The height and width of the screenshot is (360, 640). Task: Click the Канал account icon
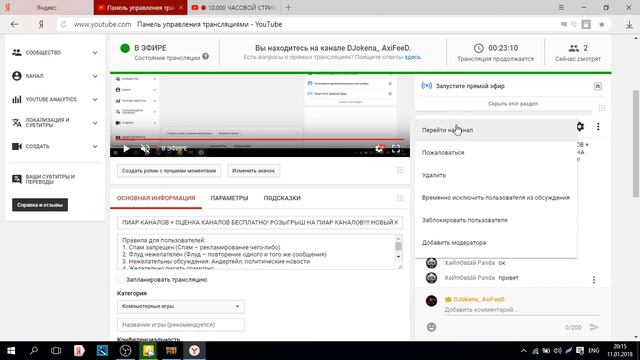tap(17, 76)
